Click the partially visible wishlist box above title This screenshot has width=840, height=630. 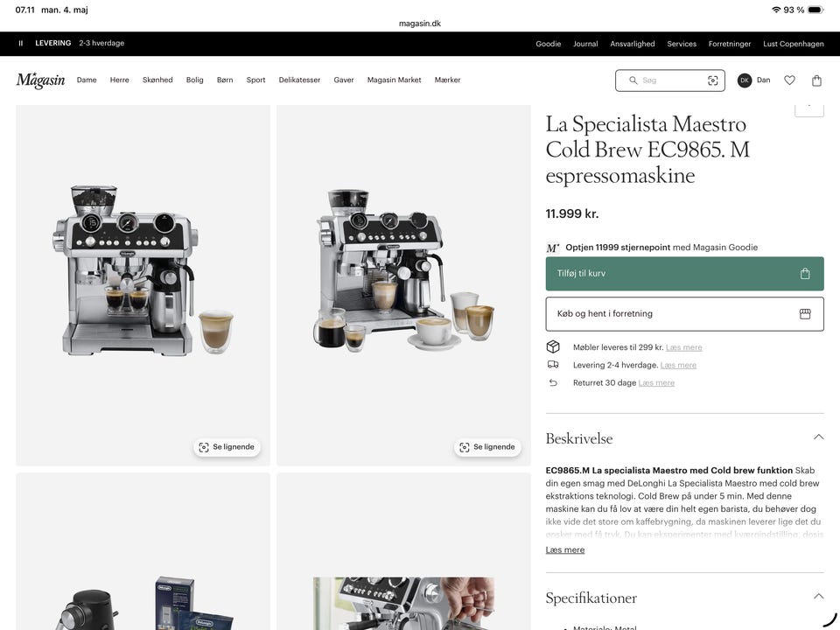[808, 109]
